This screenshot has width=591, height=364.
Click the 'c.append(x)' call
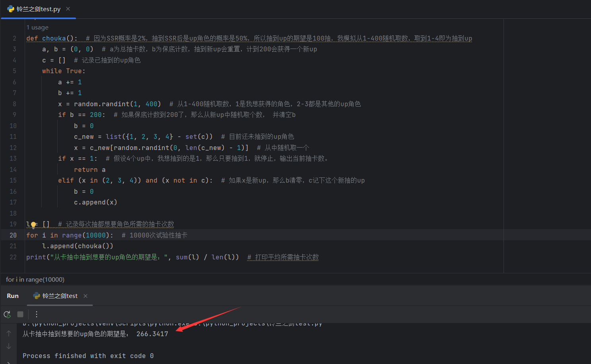point(95,202)
